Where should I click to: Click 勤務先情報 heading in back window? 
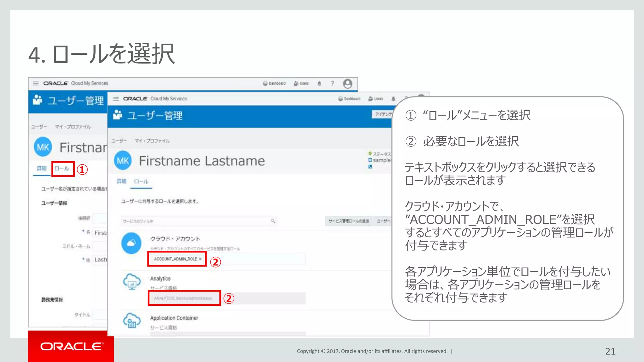coord(52,299)
